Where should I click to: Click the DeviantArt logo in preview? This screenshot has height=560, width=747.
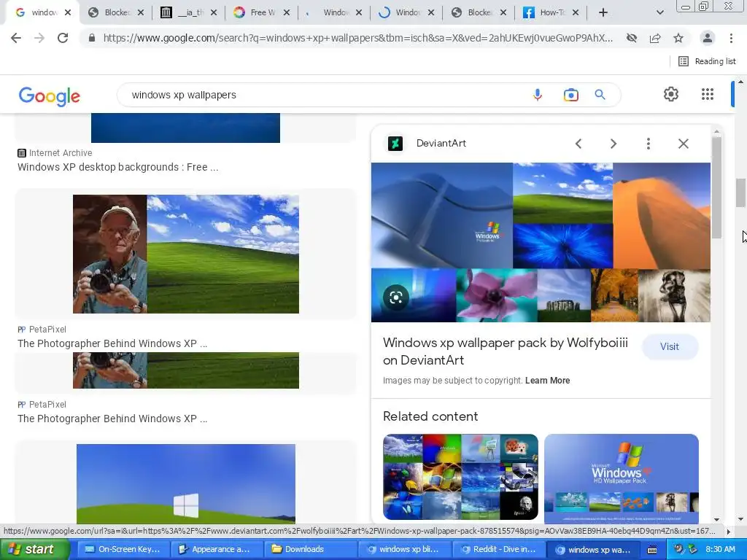[x=395, y=144]
